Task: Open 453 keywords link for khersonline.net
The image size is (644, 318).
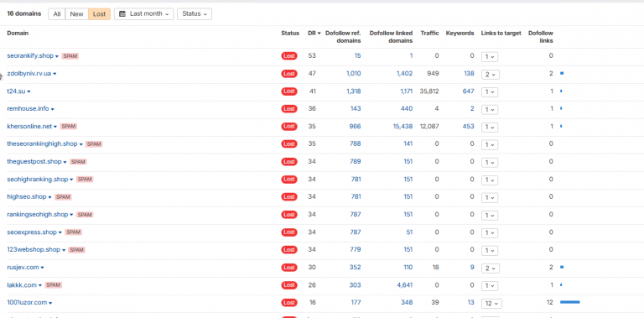Action: 468,127
